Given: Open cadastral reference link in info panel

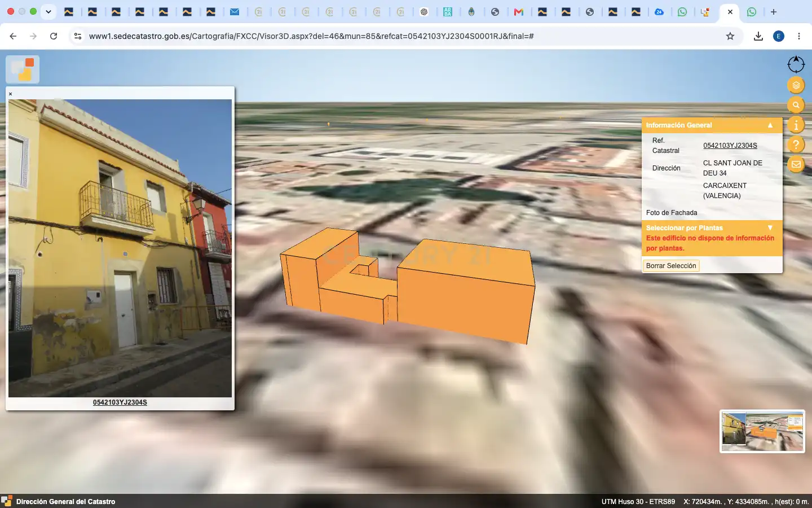Looking at the screenshot, I should 730,146.
